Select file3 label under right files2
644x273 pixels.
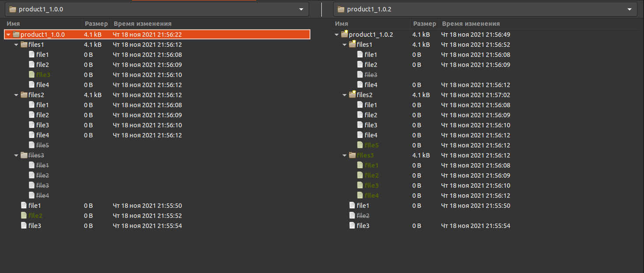click(x=371, y=125)
